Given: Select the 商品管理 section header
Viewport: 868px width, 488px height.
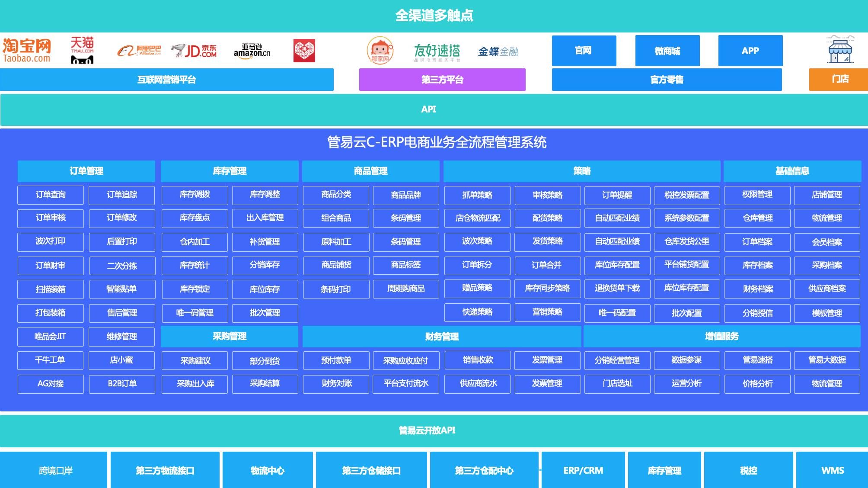Looking at the screenshot, I should 371,171.
